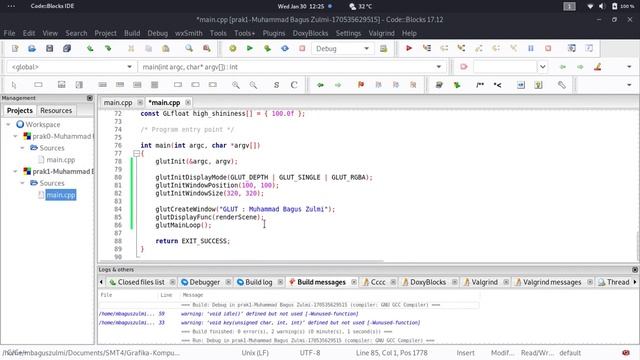Click the Step into debug icon
The height and width of the screenshot is (360, 640).
[461, 49]
